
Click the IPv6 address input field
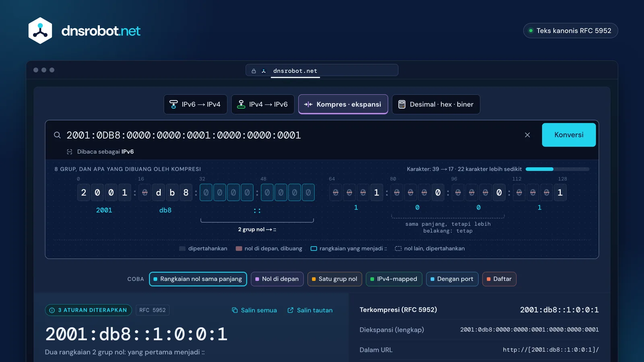(292, 135)
